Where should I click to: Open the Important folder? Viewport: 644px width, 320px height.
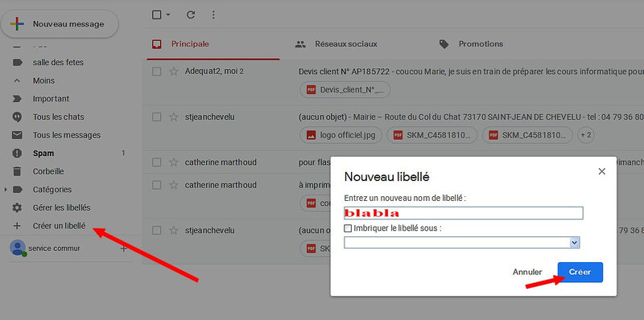coord(51,99)
